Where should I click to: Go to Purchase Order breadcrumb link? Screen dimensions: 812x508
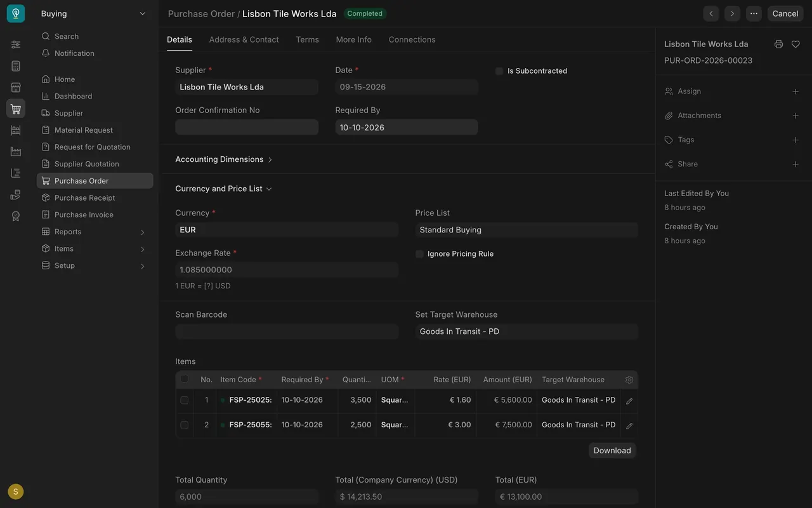(x=201, y=13)
